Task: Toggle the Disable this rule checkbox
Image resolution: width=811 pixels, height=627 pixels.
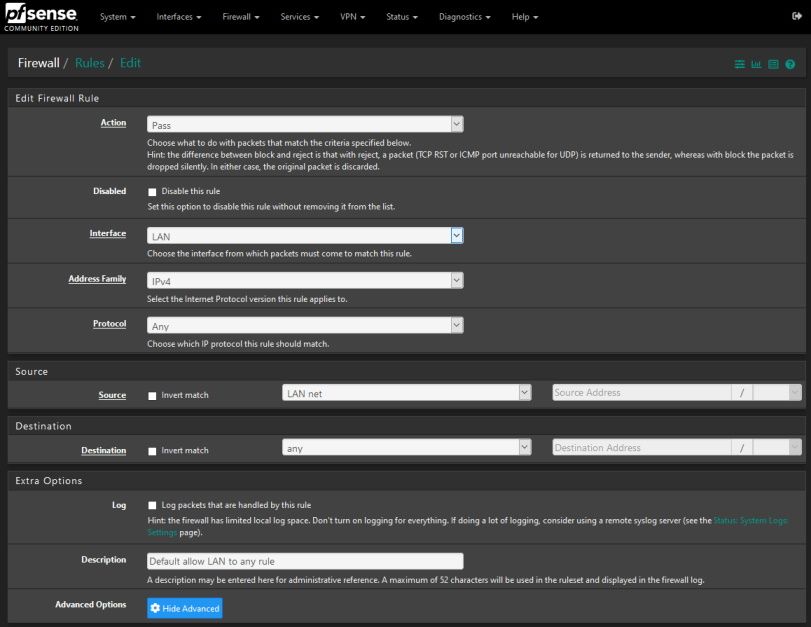Action: point(152,192)
